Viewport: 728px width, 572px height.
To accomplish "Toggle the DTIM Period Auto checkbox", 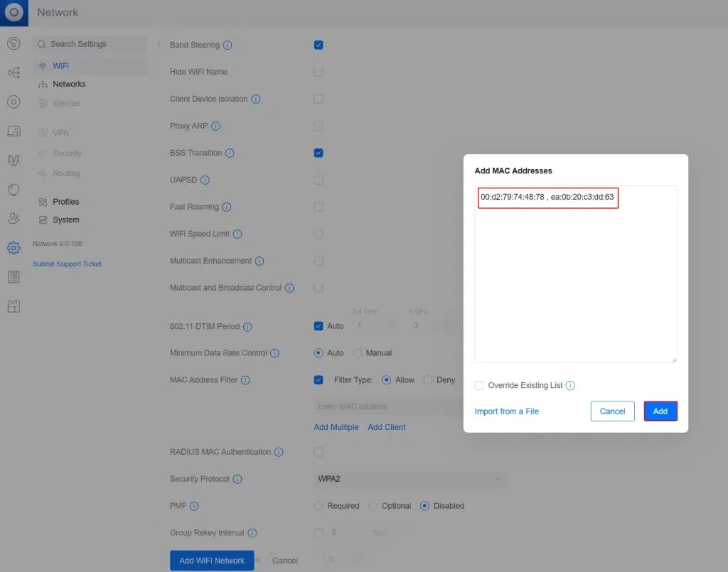I will (x=318, y=326).
